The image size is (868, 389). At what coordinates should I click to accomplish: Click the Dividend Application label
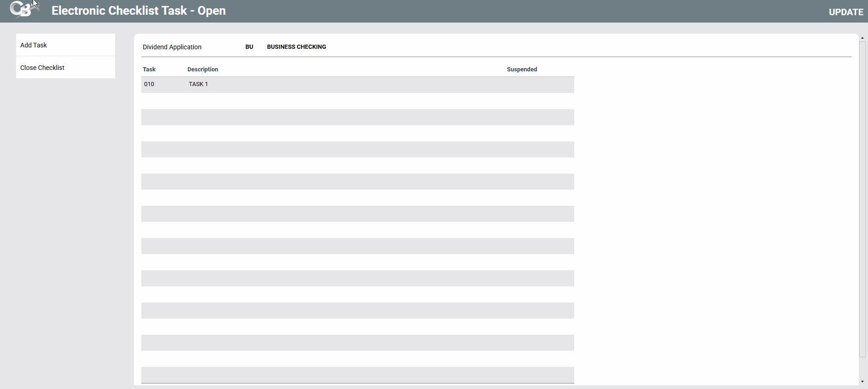[172, 47]
